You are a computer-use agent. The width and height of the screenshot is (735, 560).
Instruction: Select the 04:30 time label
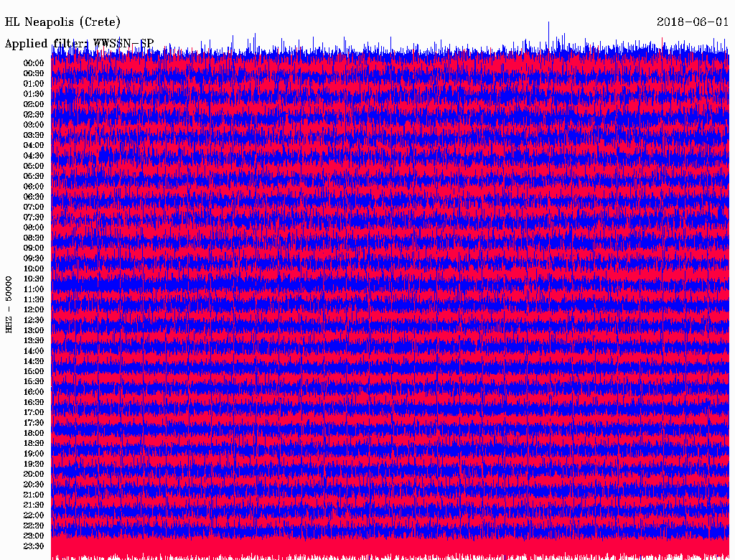click(34, 156)
